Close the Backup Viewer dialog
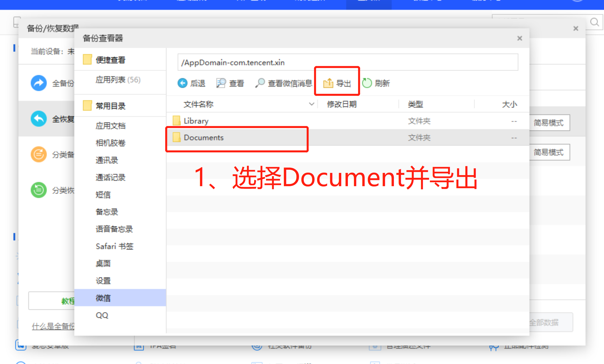 (520, 38)
